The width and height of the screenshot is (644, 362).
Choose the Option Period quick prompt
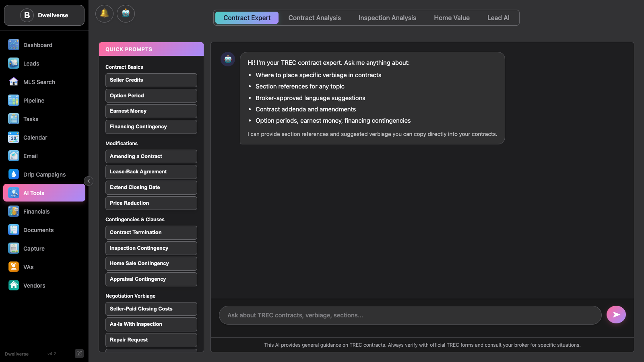tap(151, 96)
